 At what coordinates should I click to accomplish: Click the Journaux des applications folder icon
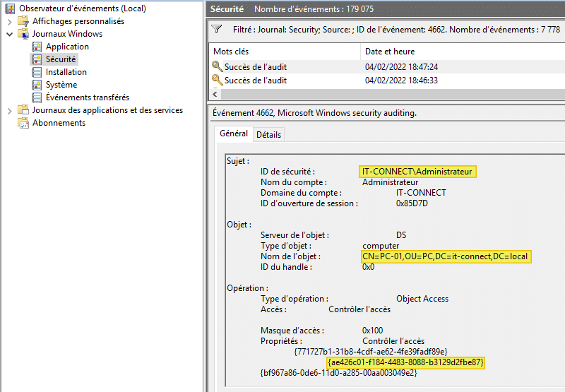click(x=23, y=110)
